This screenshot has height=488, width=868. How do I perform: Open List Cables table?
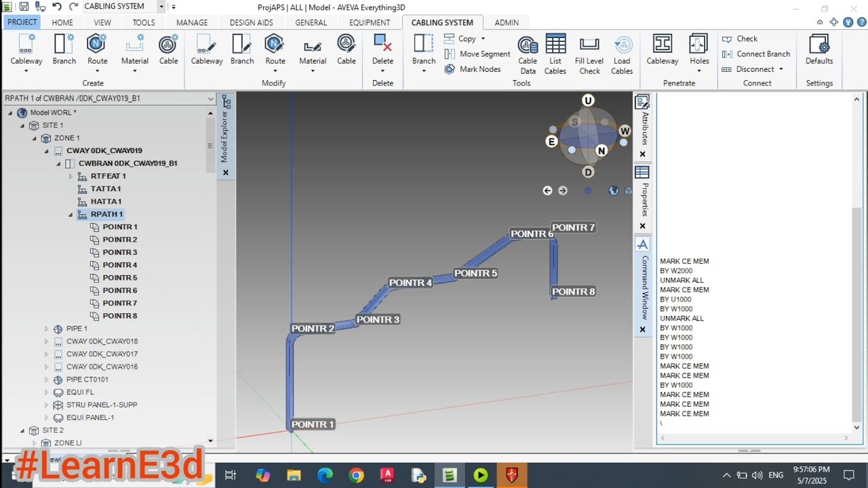click(x=555, y=54)
